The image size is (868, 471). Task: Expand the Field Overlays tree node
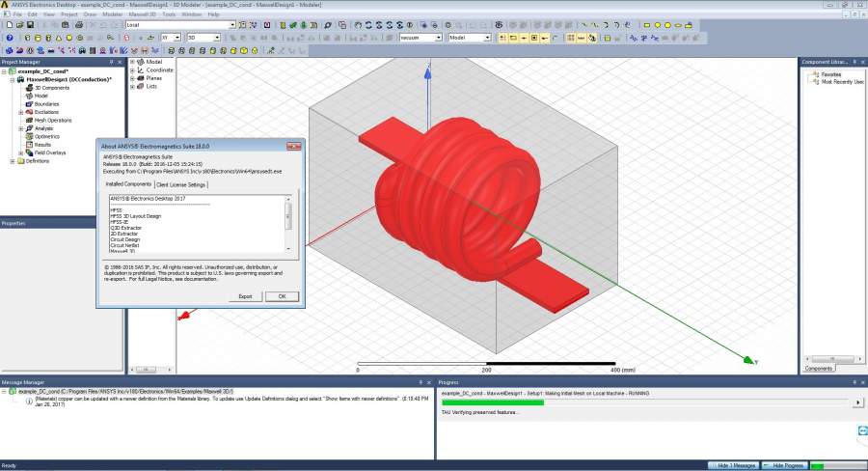(21, 152)
